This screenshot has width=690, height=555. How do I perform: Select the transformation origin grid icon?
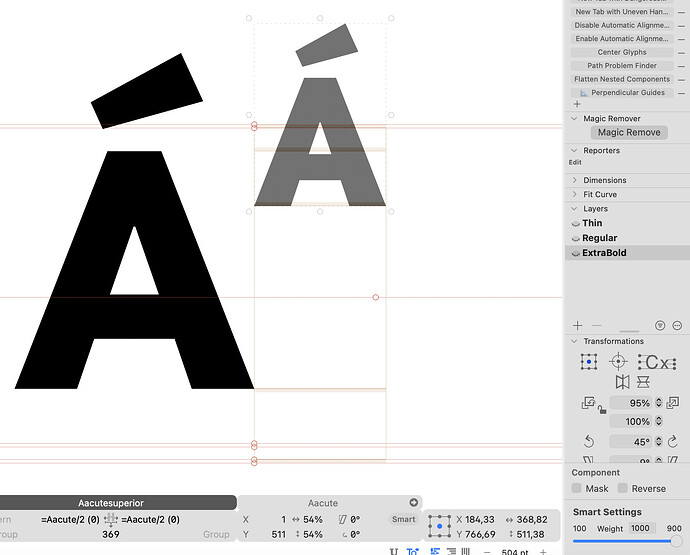[x=589, y=361]
